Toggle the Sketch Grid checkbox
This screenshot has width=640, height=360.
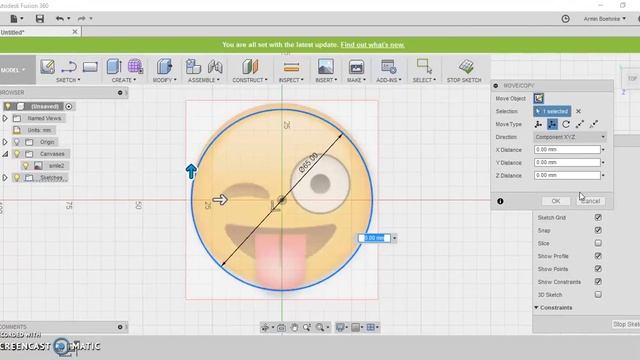(598, 218)
